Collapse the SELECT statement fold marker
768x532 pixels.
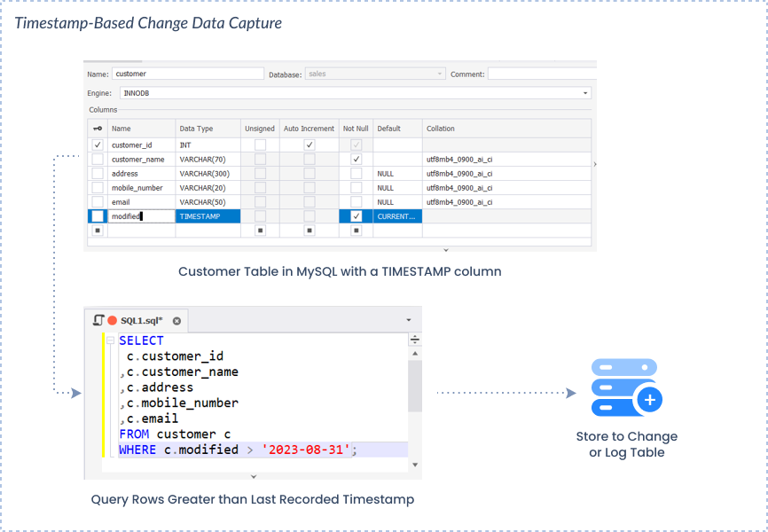(111, 340)
